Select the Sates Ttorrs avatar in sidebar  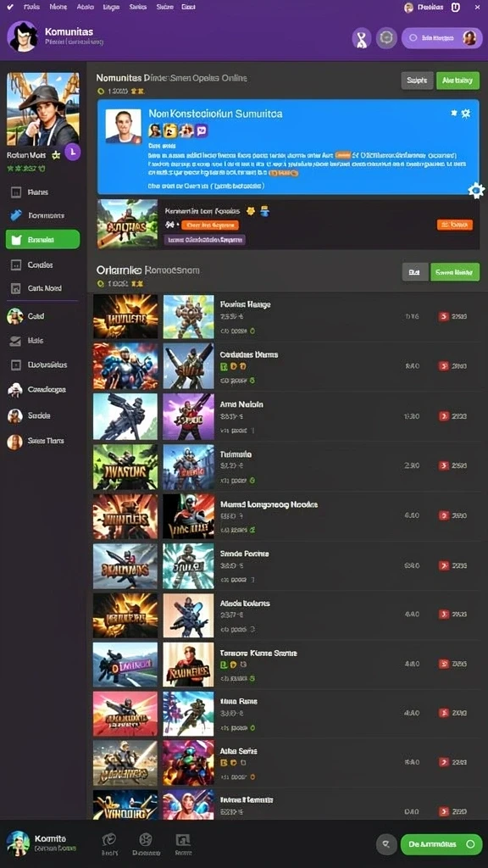[x=14, y=441]
